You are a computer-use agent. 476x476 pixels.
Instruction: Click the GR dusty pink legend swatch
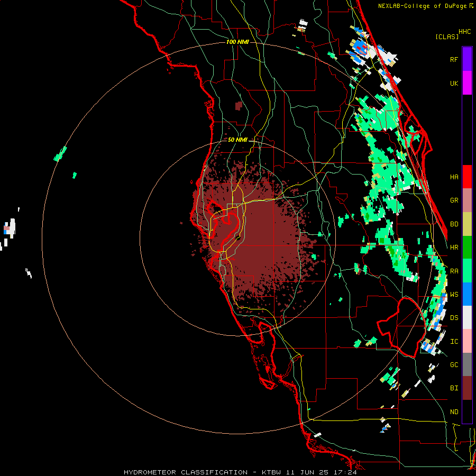point(467,200)
